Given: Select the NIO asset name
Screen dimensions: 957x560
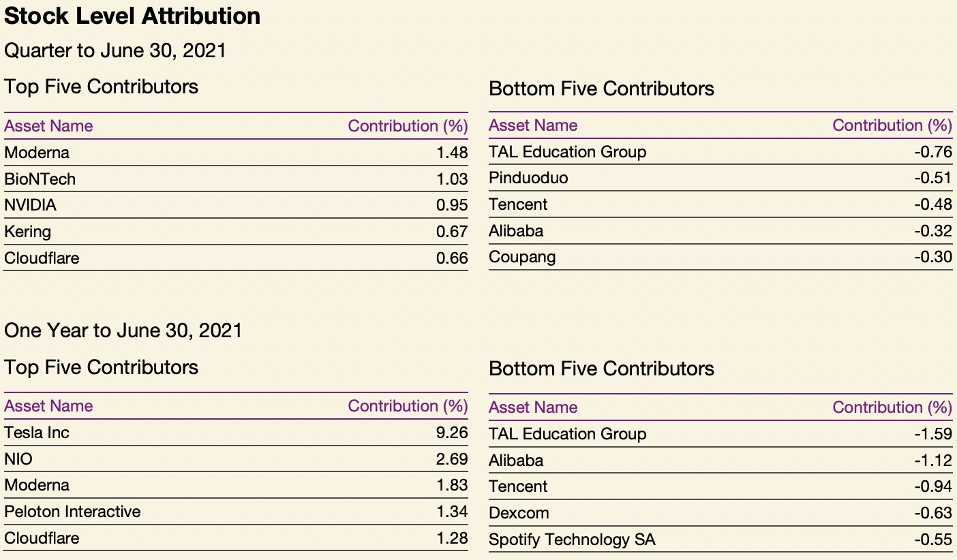Looking at the screenshot, I should (18, 459).
